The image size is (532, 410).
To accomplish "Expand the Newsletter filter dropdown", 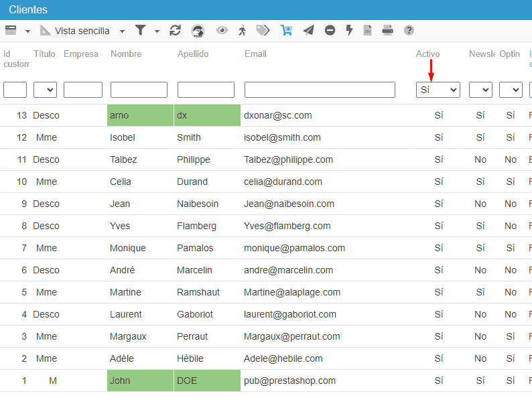I will click(x=480, y=90).
